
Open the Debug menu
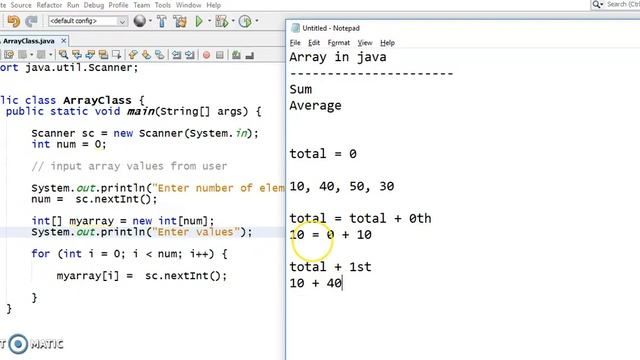93,5
